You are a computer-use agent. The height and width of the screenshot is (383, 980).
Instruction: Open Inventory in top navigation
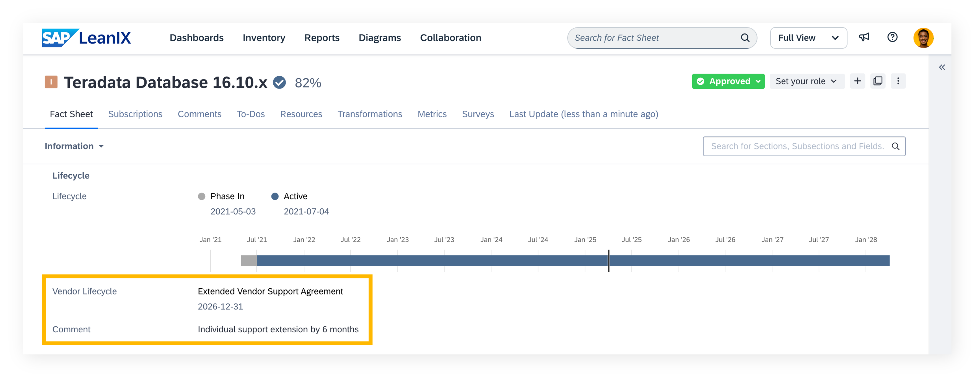(264, 38)
